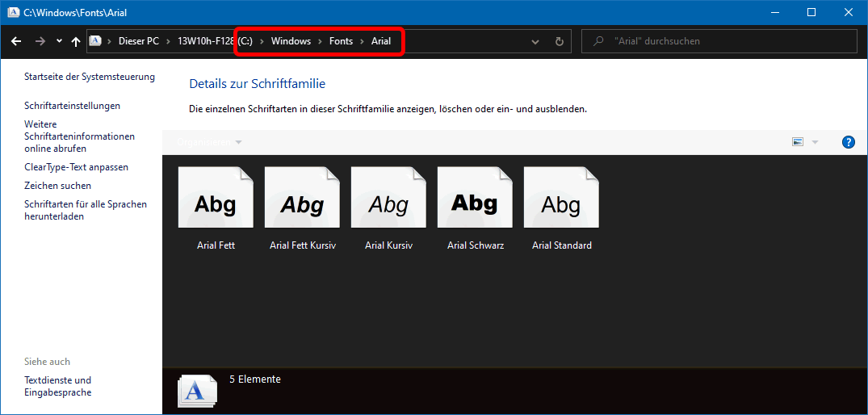Refresh the Arial folder view
This screenshot has height=415, width=868.
pyautogui.click(x=559, y=41)
